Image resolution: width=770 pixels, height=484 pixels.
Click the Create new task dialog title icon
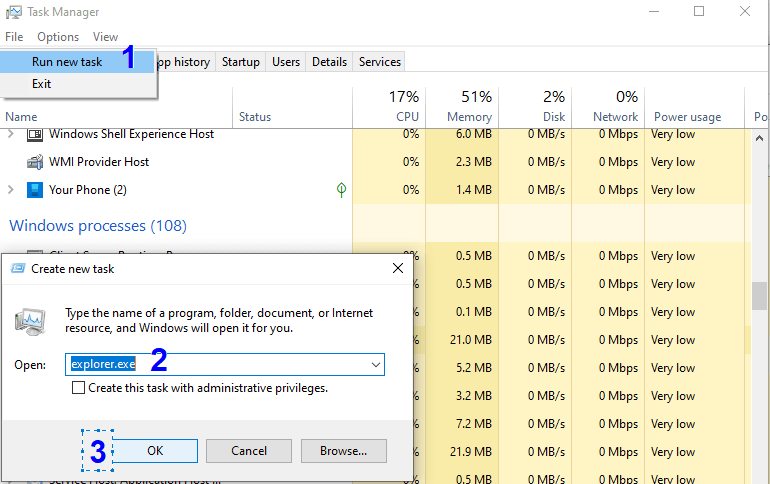point(18,269)
